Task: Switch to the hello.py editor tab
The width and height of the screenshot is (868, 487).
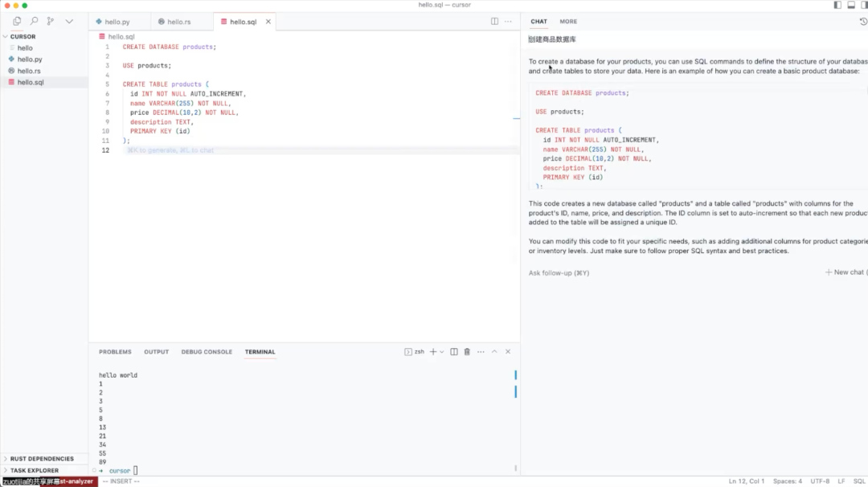Action: tap(117, 22)
